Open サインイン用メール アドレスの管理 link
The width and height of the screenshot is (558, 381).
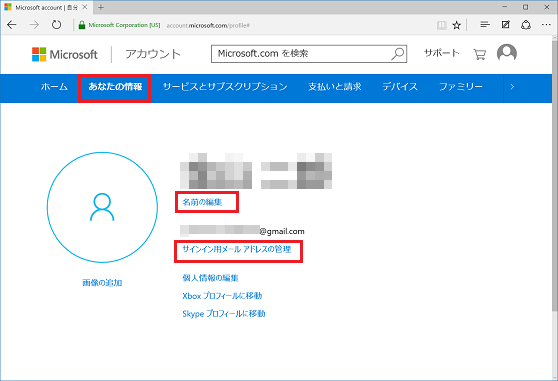(237, 249)
